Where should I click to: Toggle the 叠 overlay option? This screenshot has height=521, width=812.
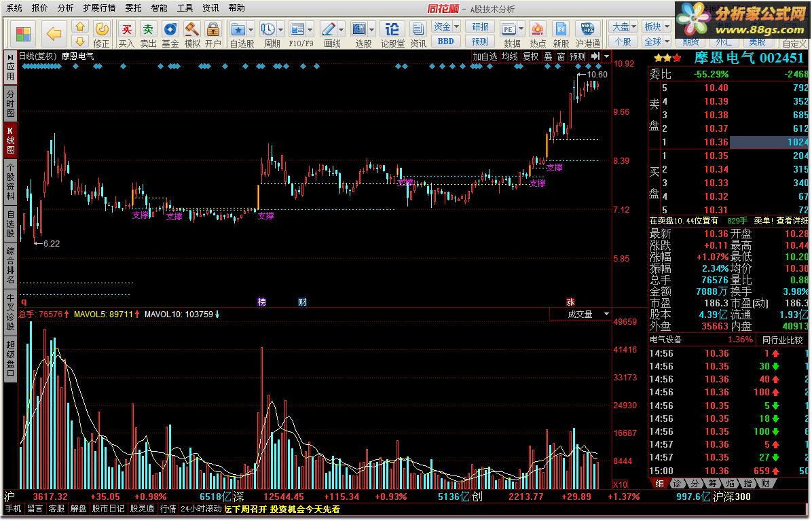pos(548,56)
